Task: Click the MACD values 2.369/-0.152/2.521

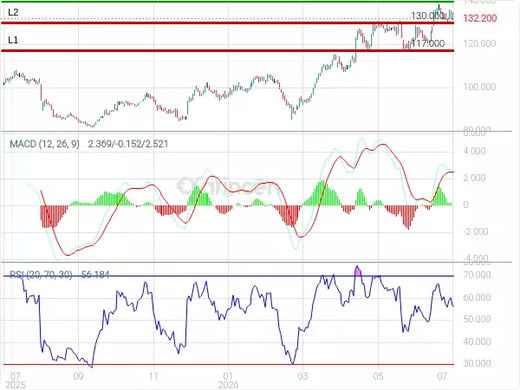Action: click(128, 144)
